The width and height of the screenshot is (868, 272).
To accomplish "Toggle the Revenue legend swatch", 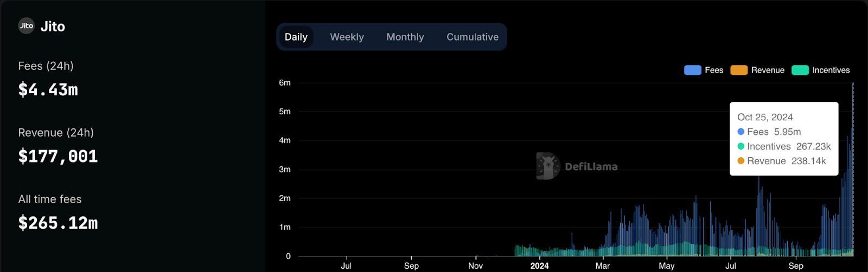I will click(739, 70).
